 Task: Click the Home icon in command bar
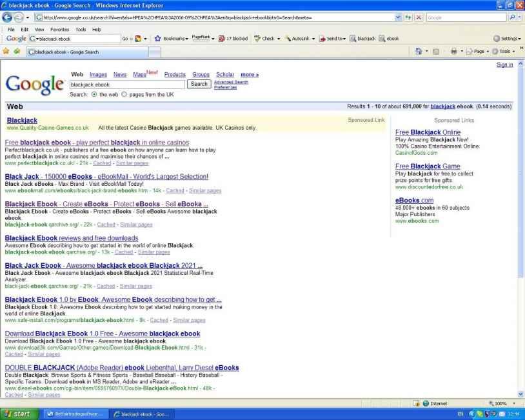pos(420,51)
